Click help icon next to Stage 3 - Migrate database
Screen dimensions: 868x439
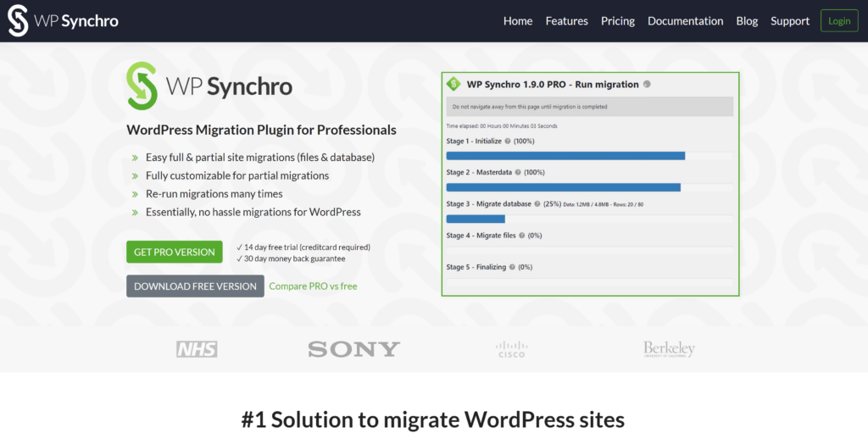pyautogui.click(x=536, y=204)
